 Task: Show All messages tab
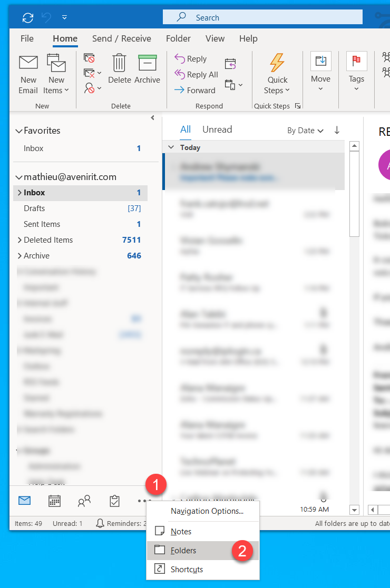[x=186, y=129]
